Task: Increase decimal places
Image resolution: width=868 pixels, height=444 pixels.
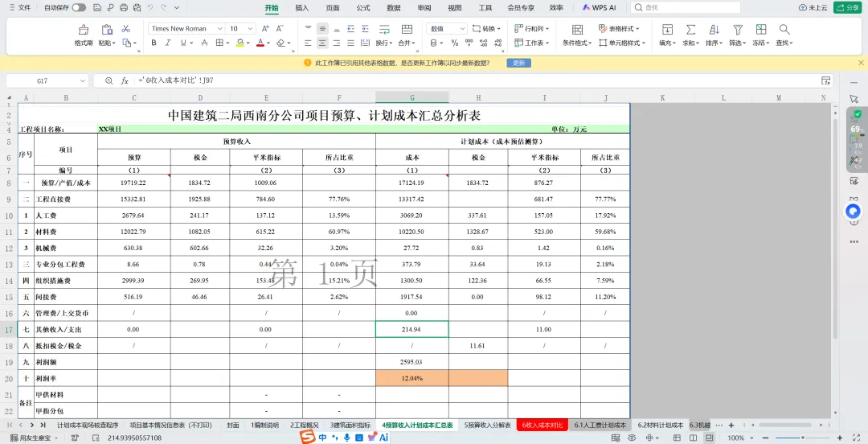Action: [x=483, y=43]
